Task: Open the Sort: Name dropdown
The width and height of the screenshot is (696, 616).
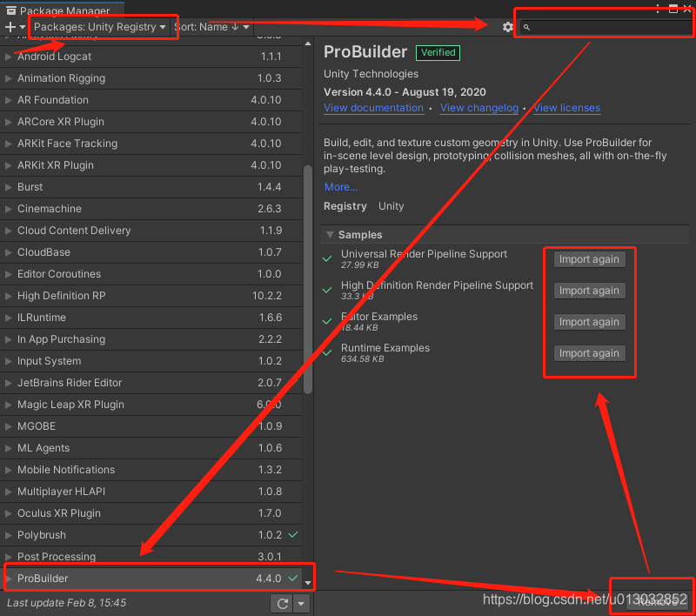Action: [209, 27]
